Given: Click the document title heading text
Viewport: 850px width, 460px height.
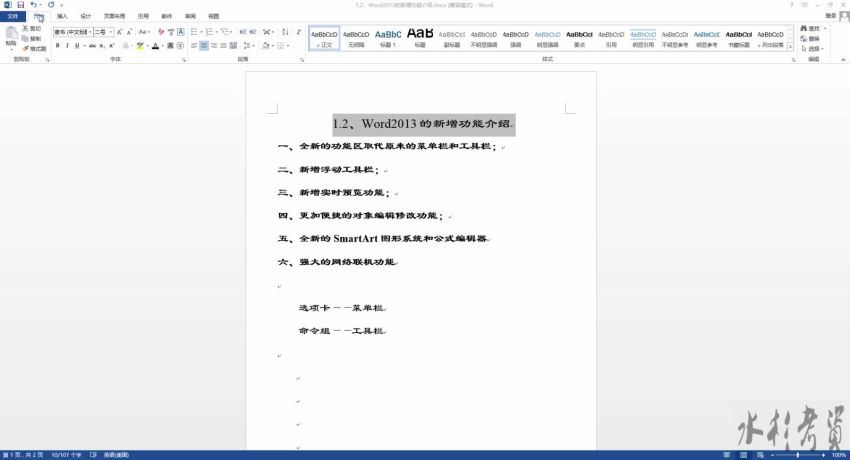Looking at the screenshot, I should pyautogui.click(x=423, y=124).
